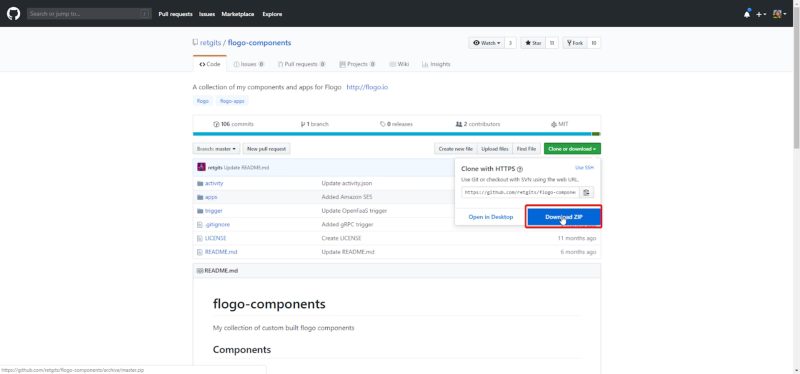Open the flogo-components repository link
800x374 pixels.
coord(259,43)
